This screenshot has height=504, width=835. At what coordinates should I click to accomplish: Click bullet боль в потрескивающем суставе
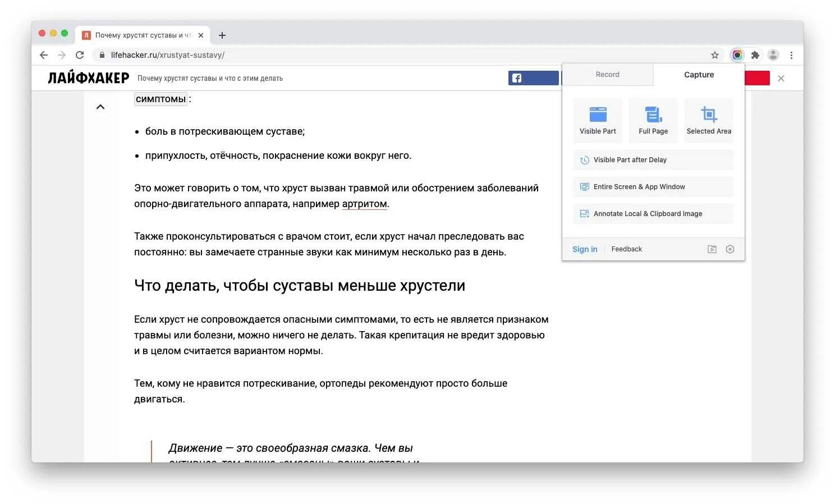coord(225,131)
